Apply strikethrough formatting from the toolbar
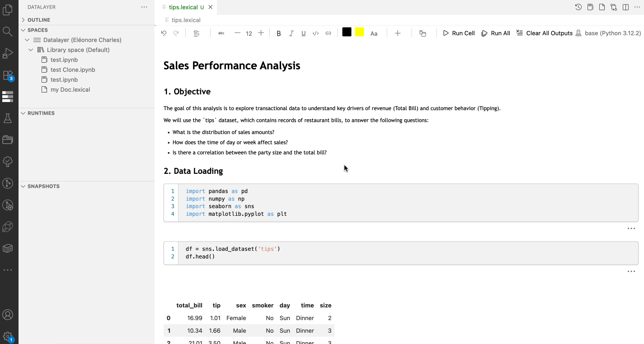The width and height of the screenshot is (644, 344). [221, 33]
